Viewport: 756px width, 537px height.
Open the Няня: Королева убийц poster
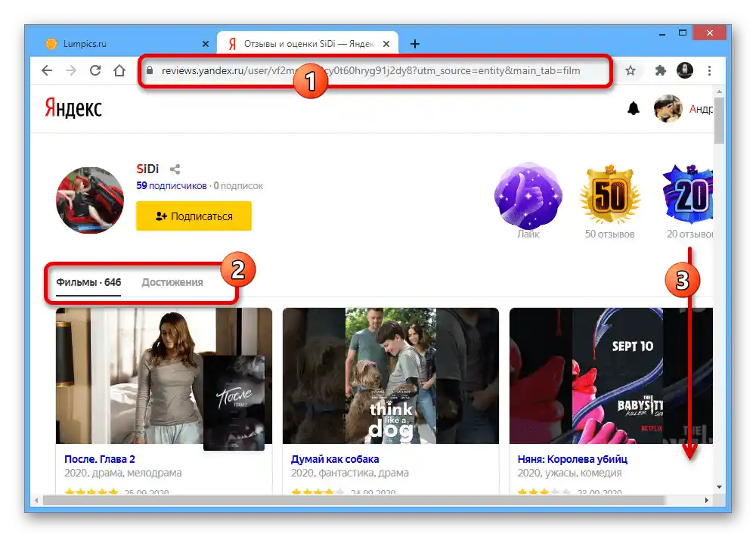611,376
